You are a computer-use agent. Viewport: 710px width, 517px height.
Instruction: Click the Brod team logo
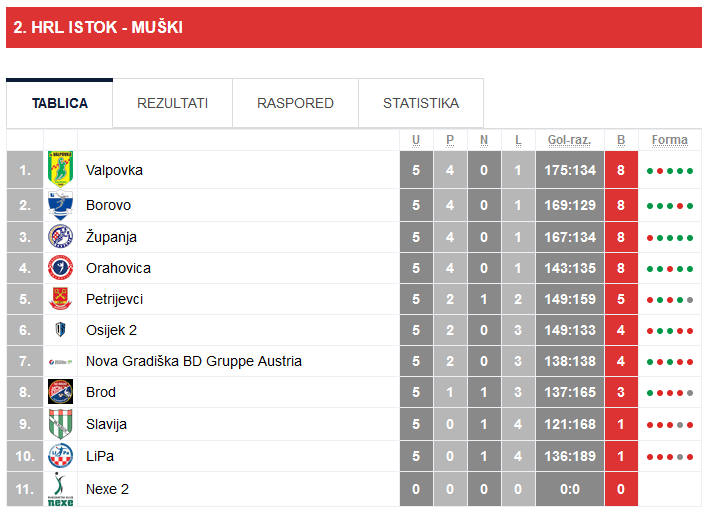pyautogui.click(x=60, y=392)
